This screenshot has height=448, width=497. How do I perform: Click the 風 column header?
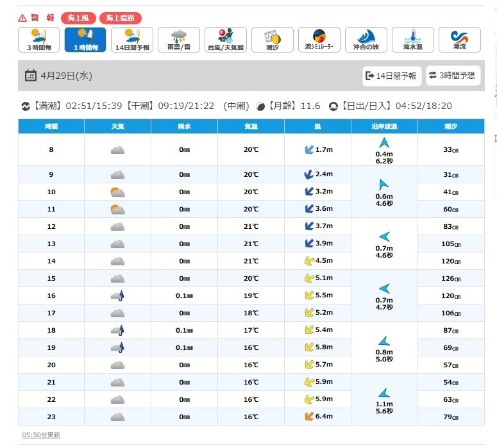[317, 126]
